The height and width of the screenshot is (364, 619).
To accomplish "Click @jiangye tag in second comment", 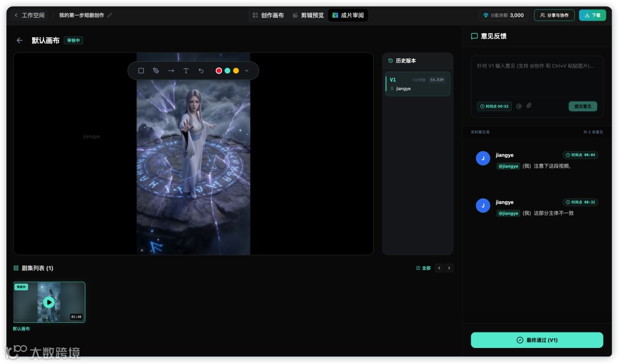I will click(x=508, y=213).
